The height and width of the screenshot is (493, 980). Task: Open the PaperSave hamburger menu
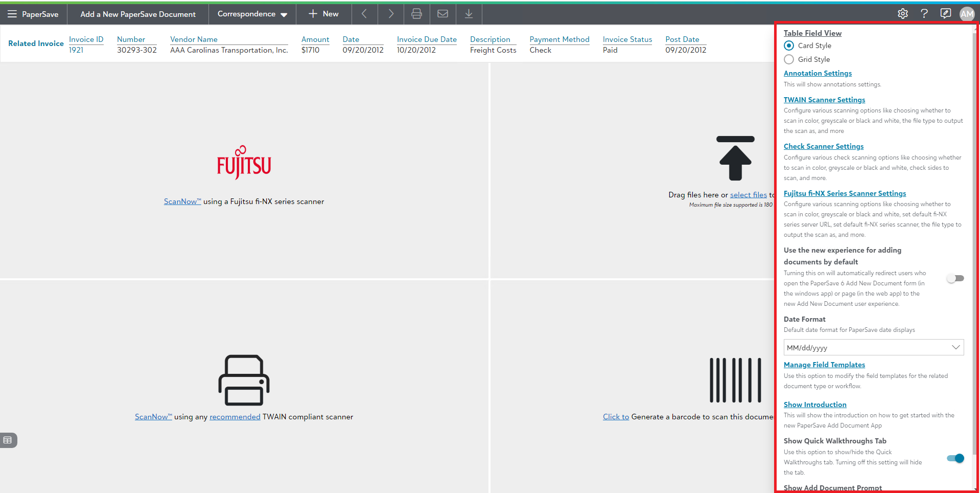[12, 14]
